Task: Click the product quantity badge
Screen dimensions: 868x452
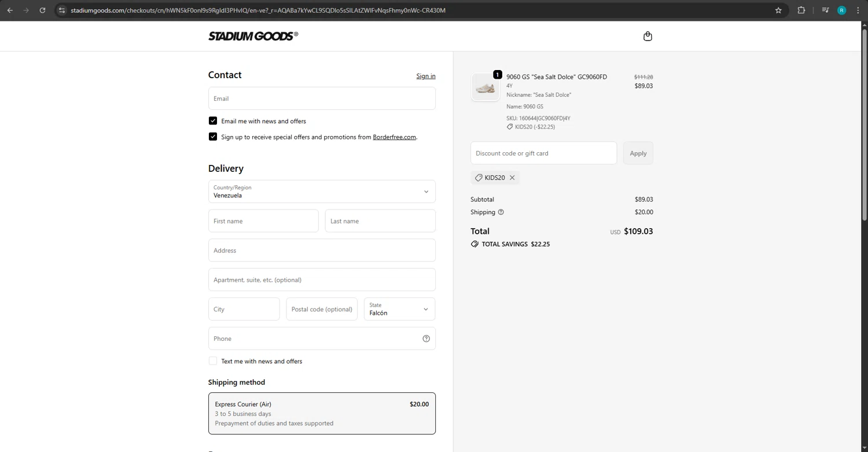Action: pyautogui.click(x=498, y=75)
